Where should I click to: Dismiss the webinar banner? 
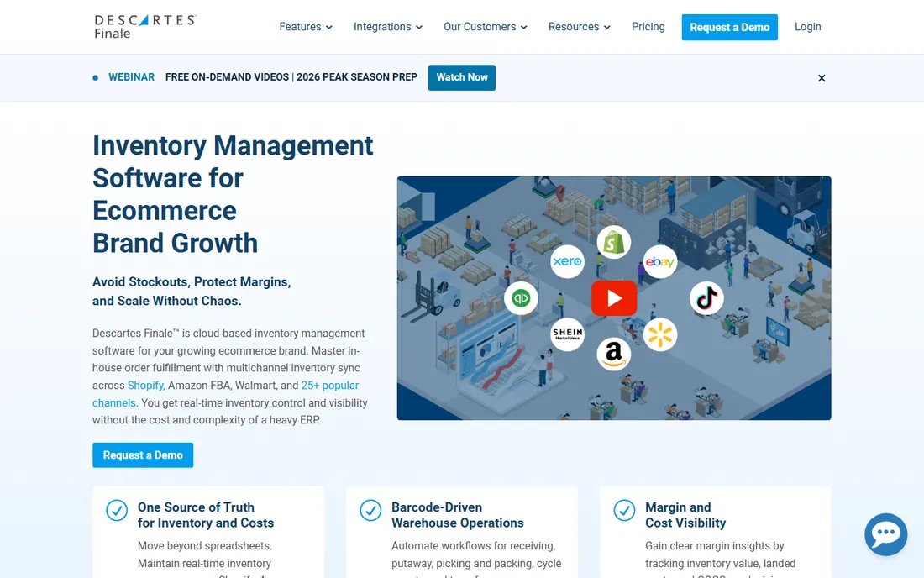[822, 78]
